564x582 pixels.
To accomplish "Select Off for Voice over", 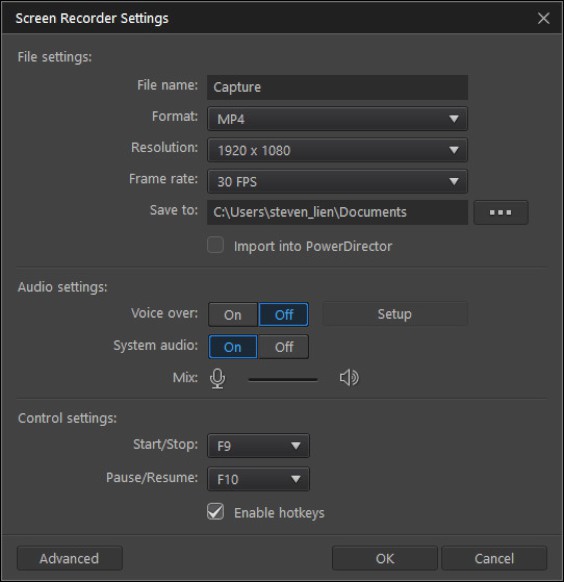I will (x=283, y=315).
